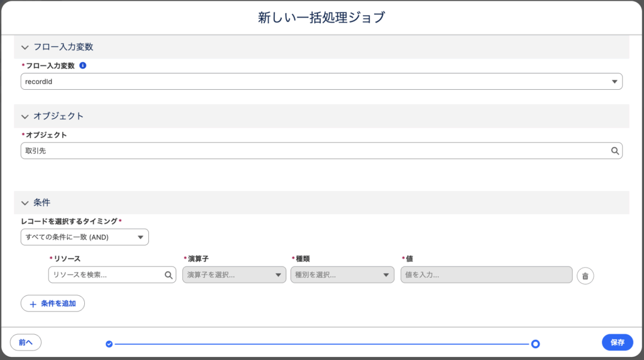Click the 値 input field
644x360 pixels.
486,275
